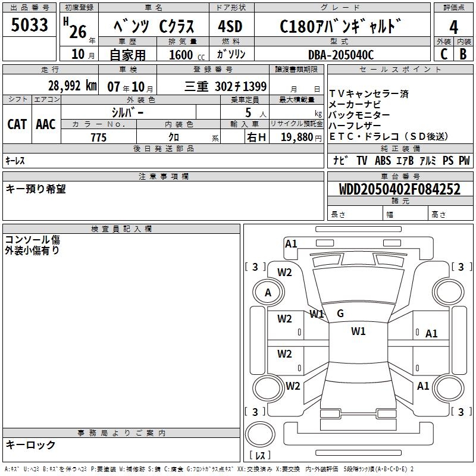Click the later-shipped part キーレス
476x476 pixels.
point(15,161)
